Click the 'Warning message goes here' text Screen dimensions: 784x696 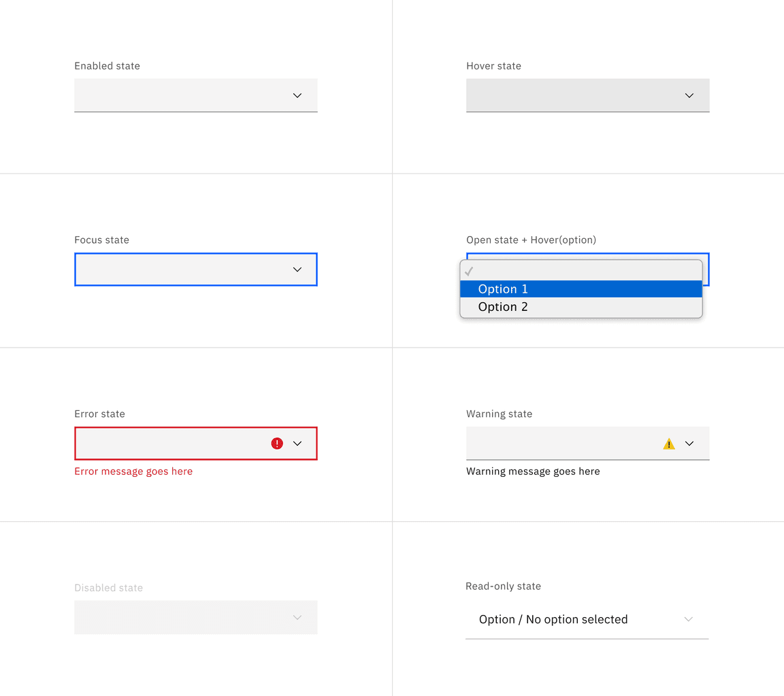point(533,471)
